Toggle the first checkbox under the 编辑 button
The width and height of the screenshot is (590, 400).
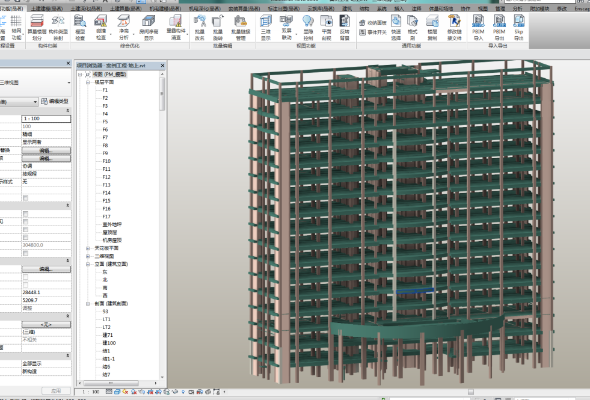[x=26, y=277]
